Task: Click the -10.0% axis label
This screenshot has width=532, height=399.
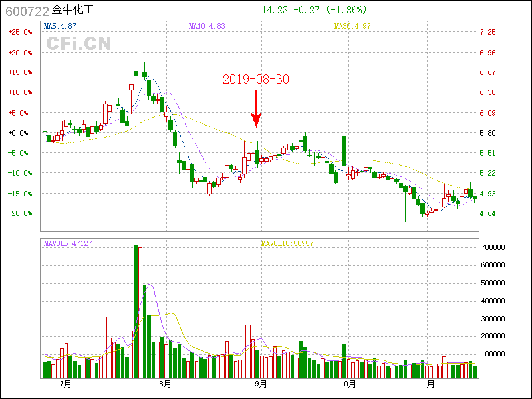Action: [x=21, y=173]
